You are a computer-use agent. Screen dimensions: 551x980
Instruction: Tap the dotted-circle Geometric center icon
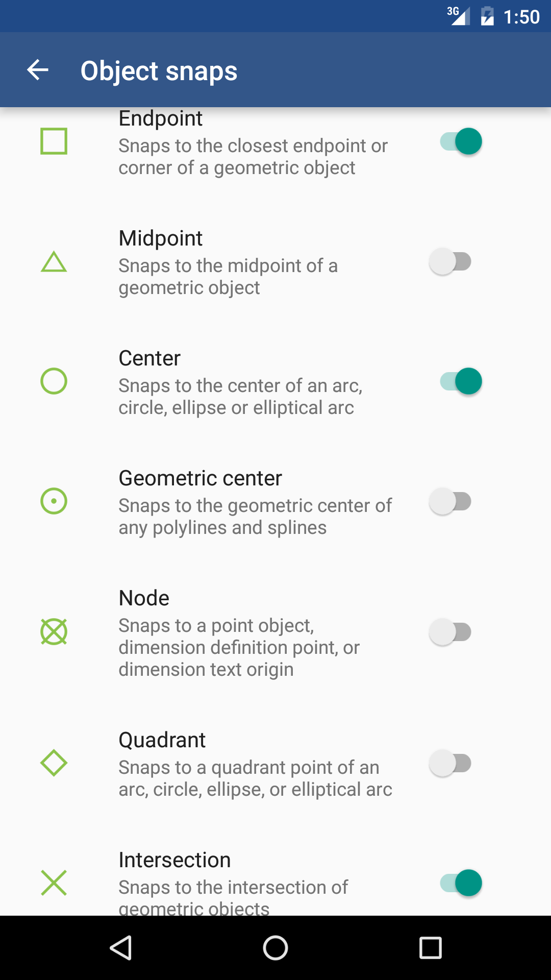coord(54,501)
